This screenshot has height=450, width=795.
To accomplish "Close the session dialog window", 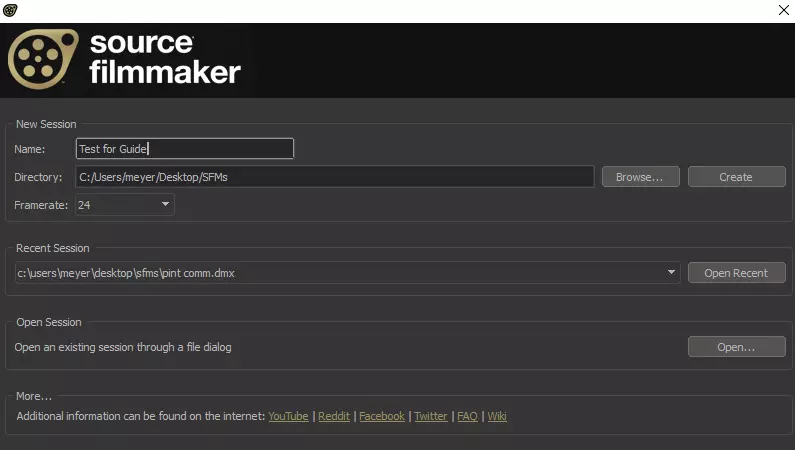I will tap(783, 10).
